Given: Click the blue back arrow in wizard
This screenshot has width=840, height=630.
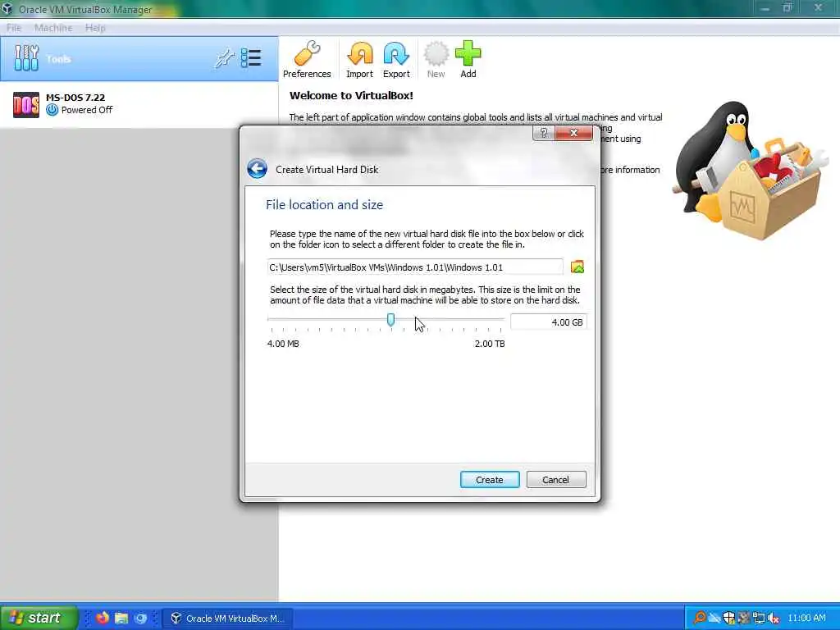Looking at the screenshot, I should coord(257,169).
